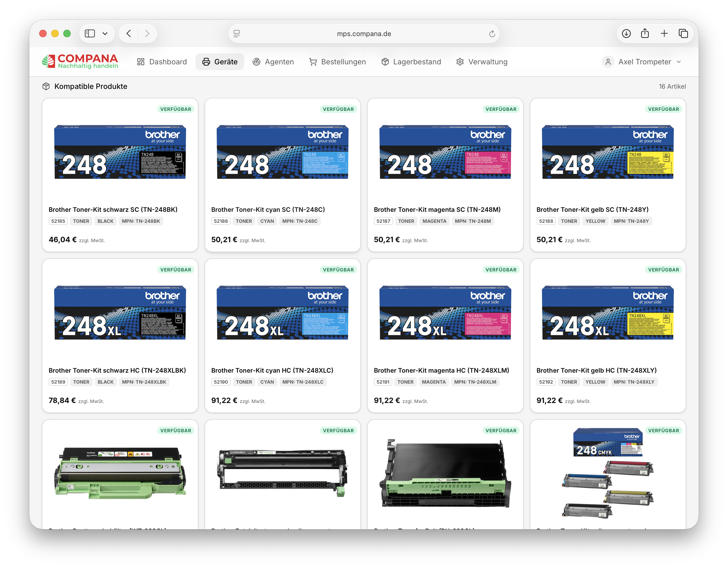Open Brother Toner-Kit gelb HC (TN-248XLY) title

pyautogui.click(x=596, y=370)
